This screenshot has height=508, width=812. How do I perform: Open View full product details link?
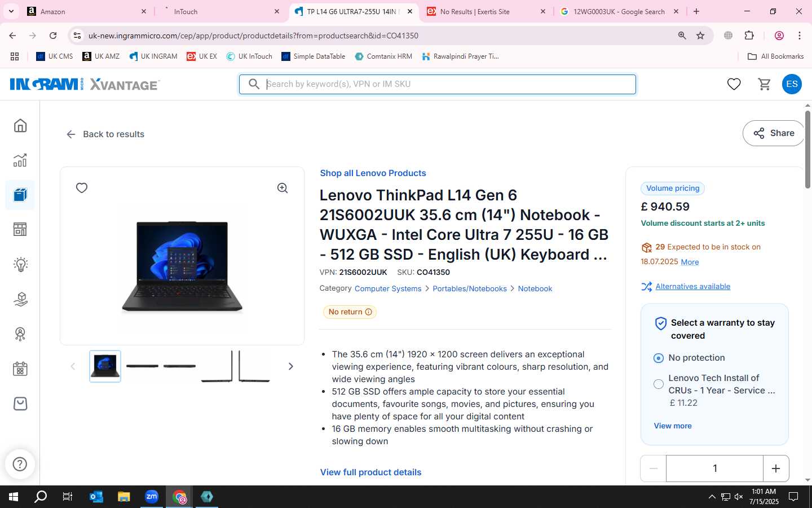click(x=370, y=472)
